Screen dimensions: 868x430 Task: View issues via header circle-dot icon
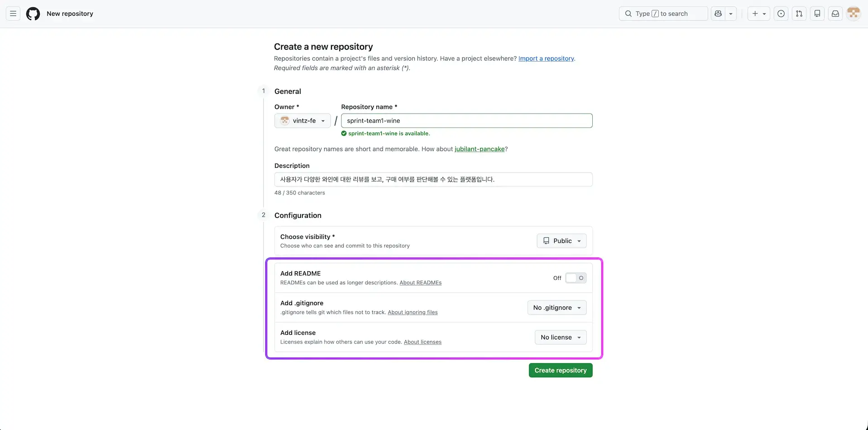click(781, 14)
